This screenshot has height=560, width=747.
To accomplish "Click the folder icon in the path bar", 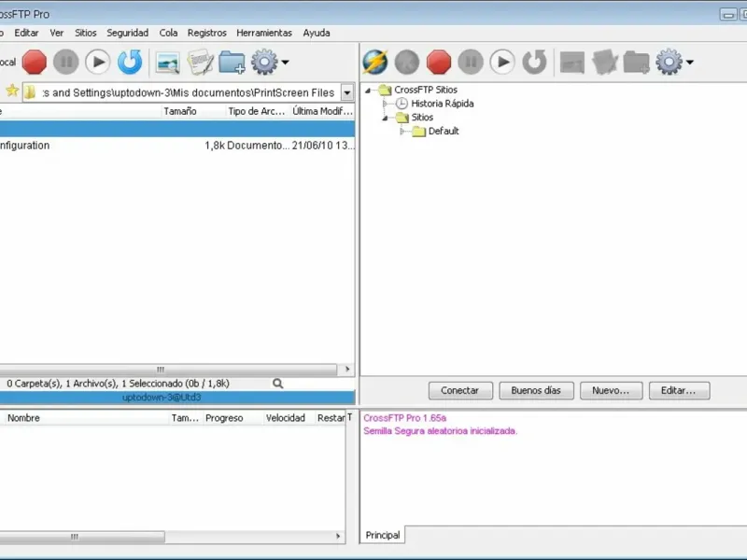I will click(30, 92).
